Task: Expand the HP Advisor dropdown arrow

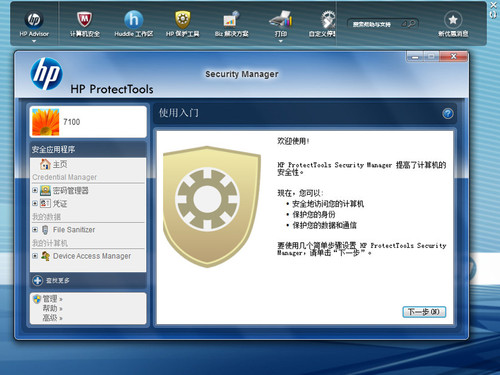Action: (x=34, y=41)
